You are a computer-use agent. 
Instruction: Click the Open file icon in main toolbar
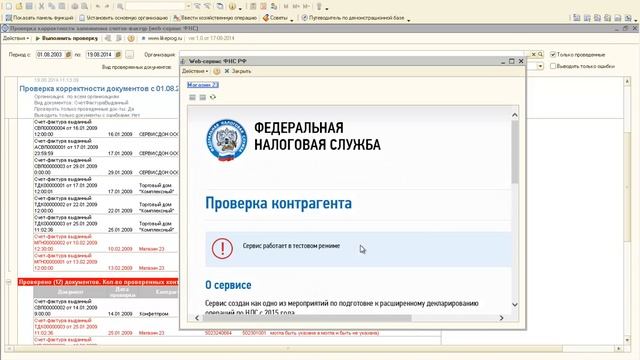(x=19, y=6)
